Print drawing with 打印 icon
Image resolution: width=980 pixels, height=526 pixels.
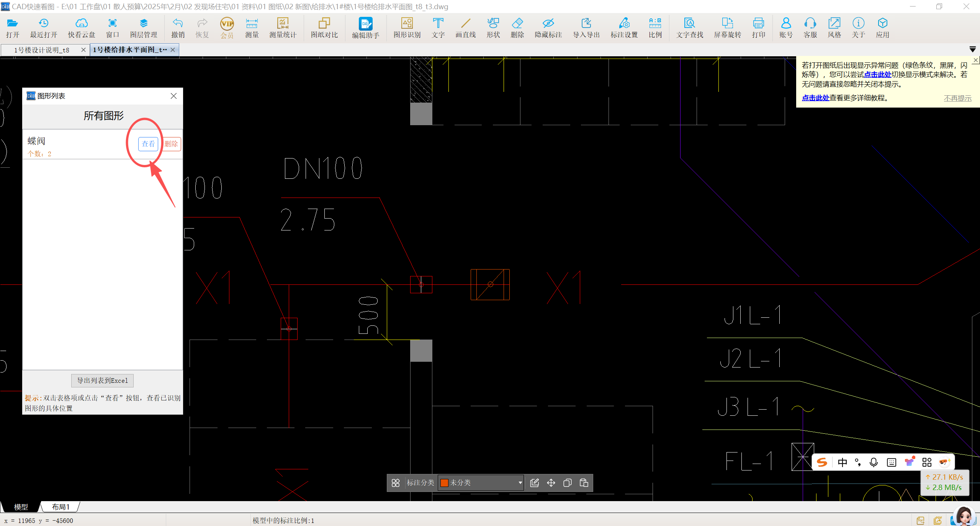coord(758,28)
